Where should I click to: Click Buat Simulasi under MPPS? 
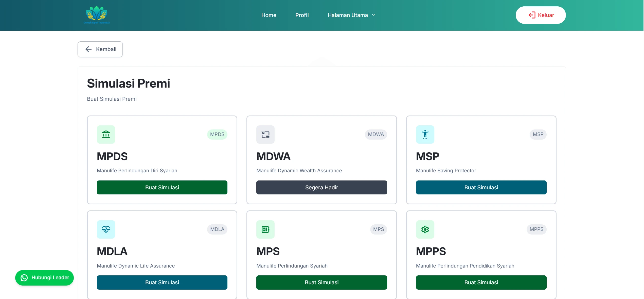(481, 282)
